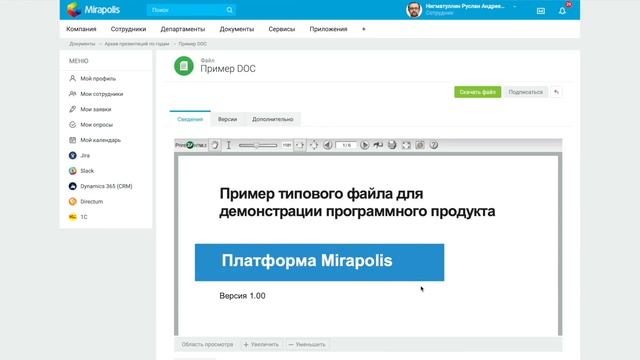The height and width of the screenshot is (360, 640).
Task: Open Dynamics 365 (CRM) sidebar link
Action: tap(106, 186)
